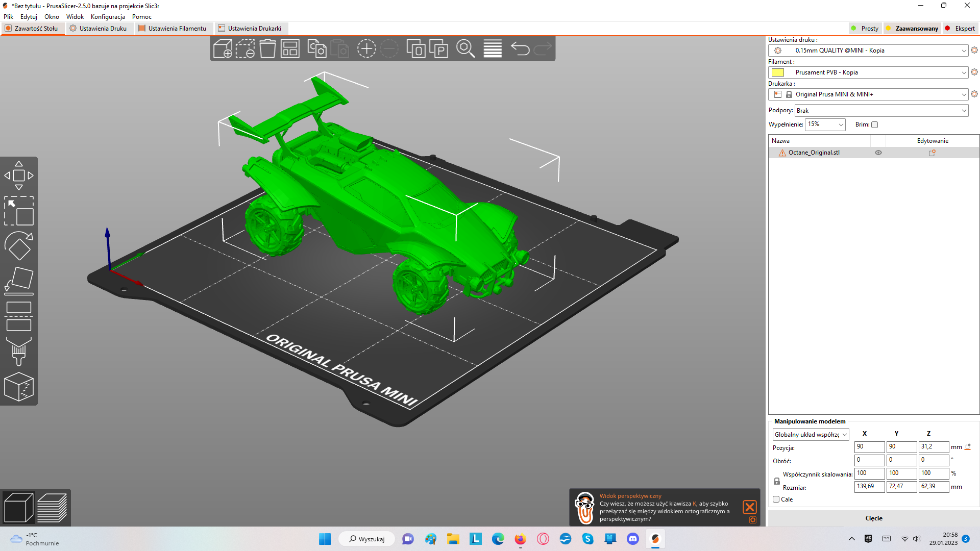Click the warning triangle on Octane_Original.stl
This screenshot has height=551, width=980.
coord(782,153)
